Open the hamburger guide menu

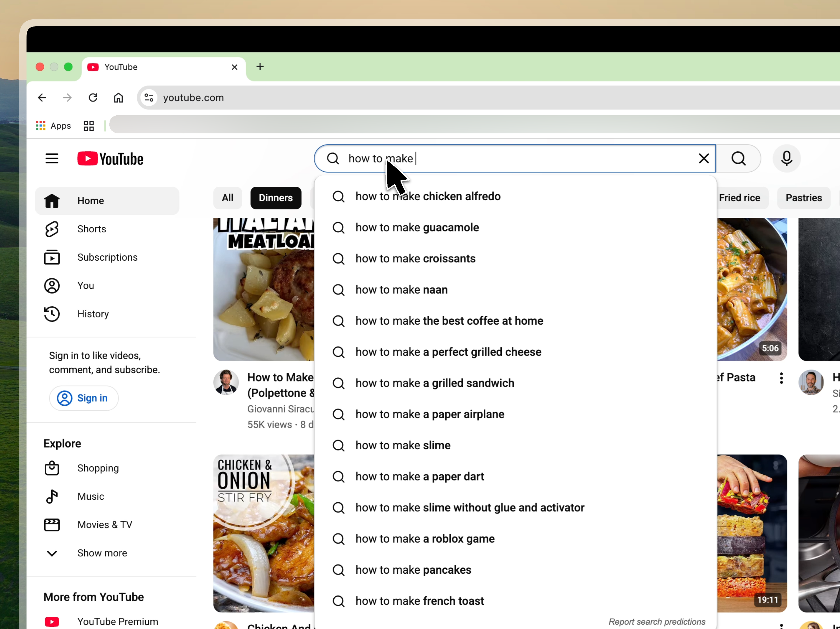(x=52, y=159)
